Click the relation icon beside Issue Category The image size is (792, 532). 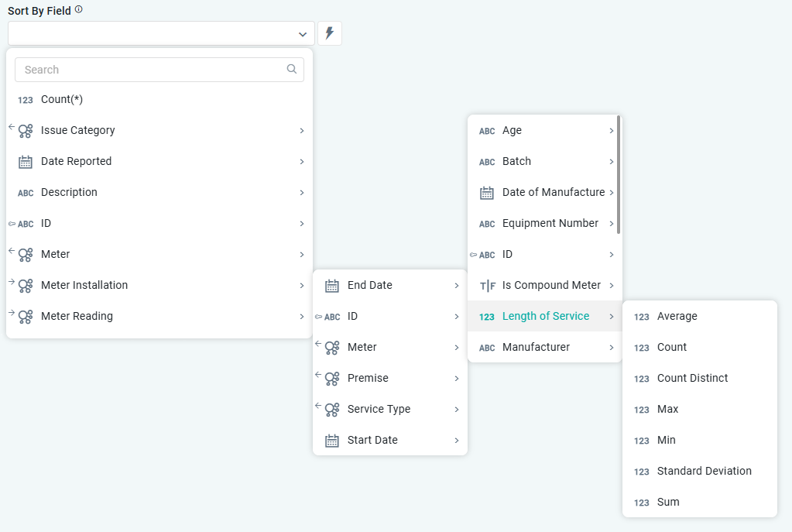tap(26, 131)
